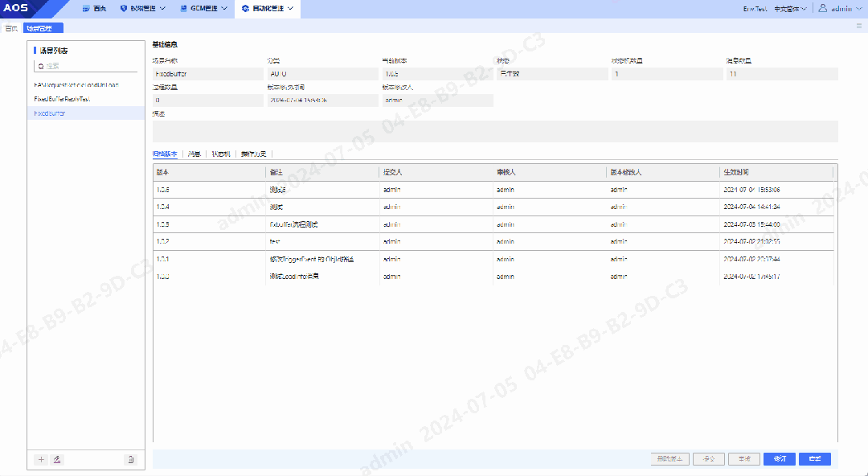Screen dimensions: 868x476
Task: Expand the second top navigation dropdown with shield icon
Action: tap(142, 9)
